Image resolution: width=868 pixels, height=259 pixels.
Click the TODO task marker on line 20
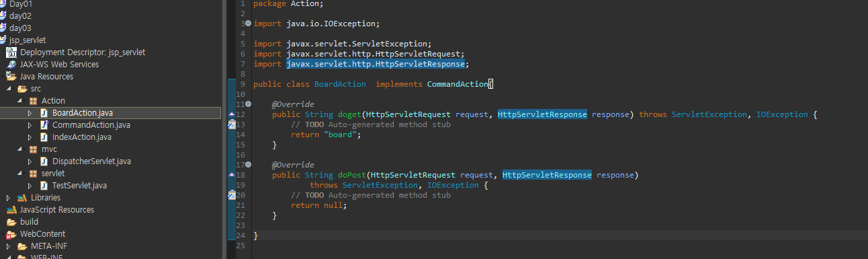232,195
